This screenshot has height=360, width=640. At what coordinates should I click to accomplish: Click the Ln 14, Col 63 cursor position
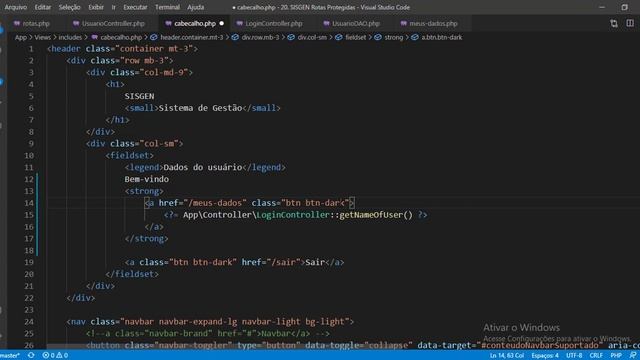[x=507, y=356]
